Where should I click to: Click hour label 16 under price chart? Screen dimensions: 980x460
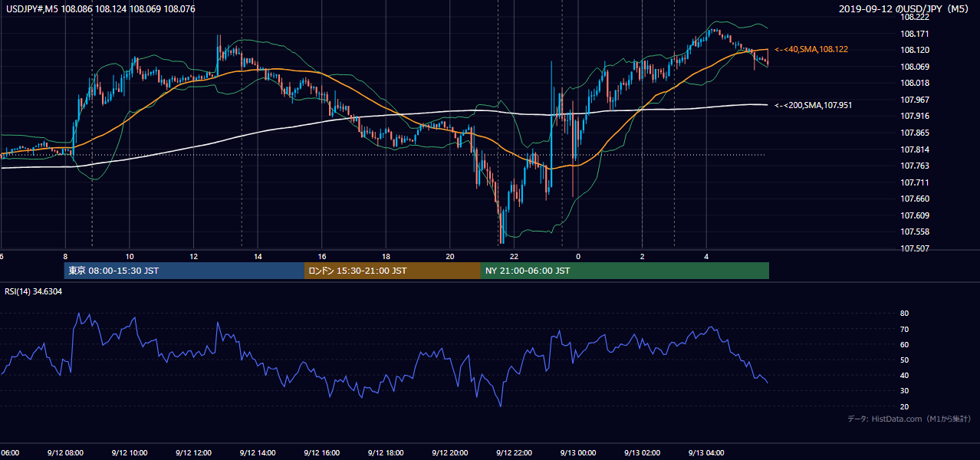(x=323, y=257)
